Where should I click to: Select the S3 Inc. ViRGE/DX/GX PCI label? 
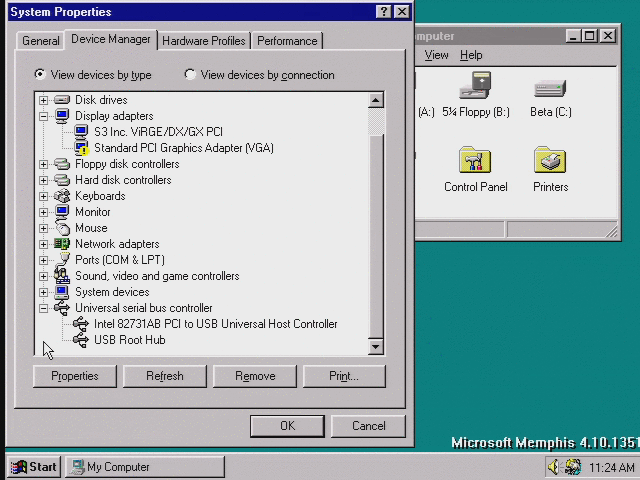[158, 132]
